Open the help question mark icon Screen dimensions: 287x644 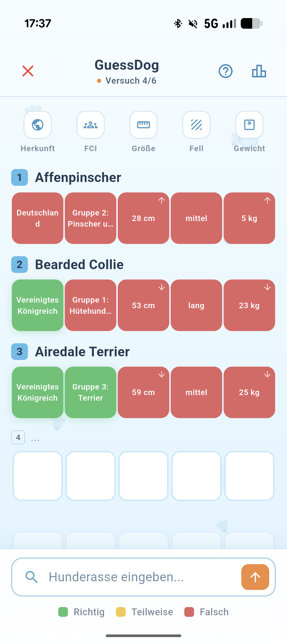coord(226,71)
